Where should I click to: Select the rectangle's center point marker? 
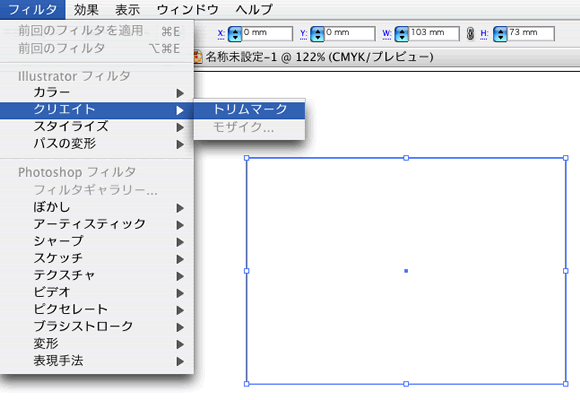406,271
